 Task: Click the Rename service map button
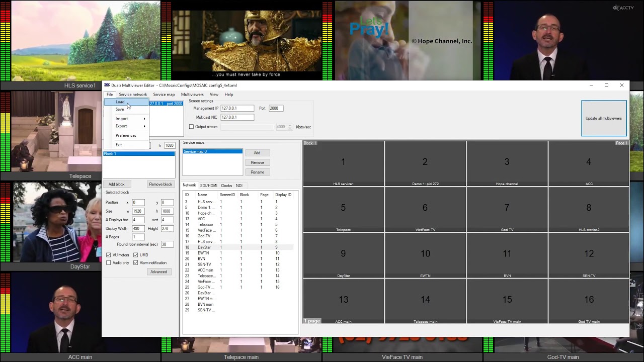click(257, 172)
